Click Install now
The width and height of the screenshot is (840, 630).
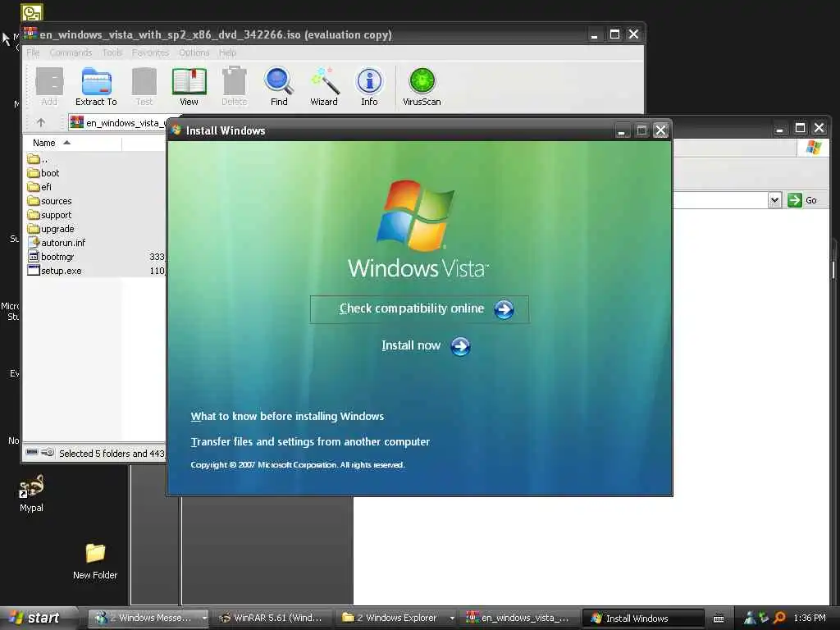[426, 346]
